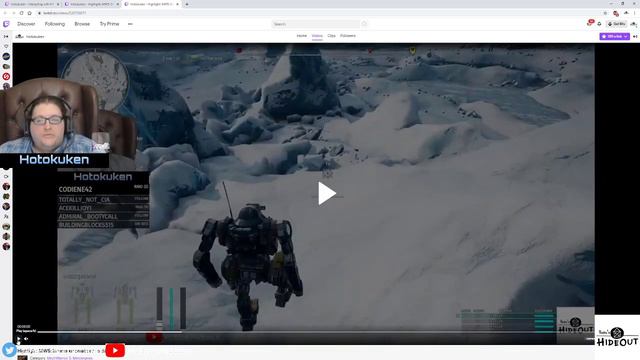640x360 pixels.
Task: Open the Discover page
Action: pyautogui.click(x=26, y=24)
